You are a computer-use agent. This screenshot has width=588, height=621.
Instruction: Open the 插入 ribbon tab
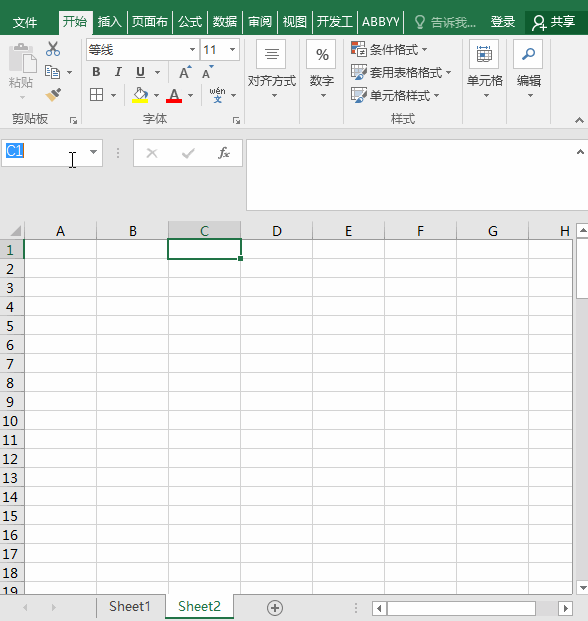[x=109, y=22]
